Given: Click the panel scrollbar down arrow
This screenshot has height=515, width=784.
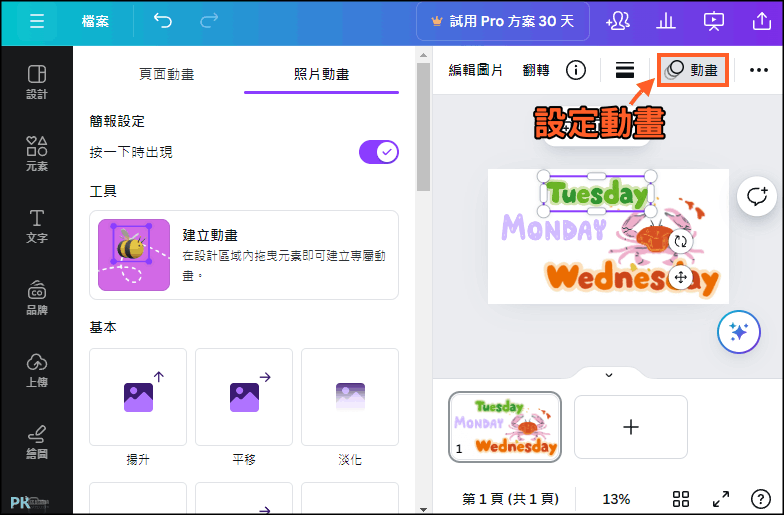Looking at the screenshot, I should [424, 510].
